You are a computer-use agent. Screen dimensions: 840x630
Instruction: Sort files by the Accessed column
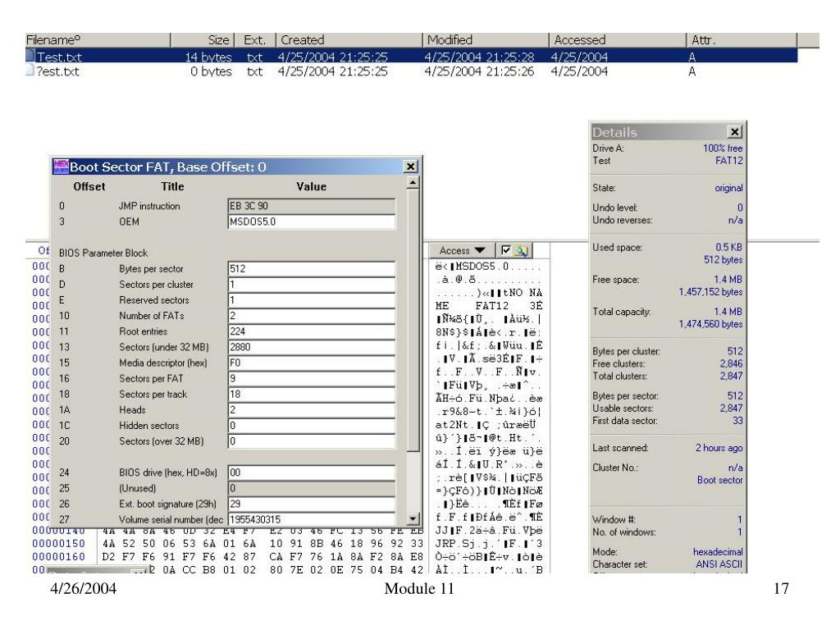618,39
